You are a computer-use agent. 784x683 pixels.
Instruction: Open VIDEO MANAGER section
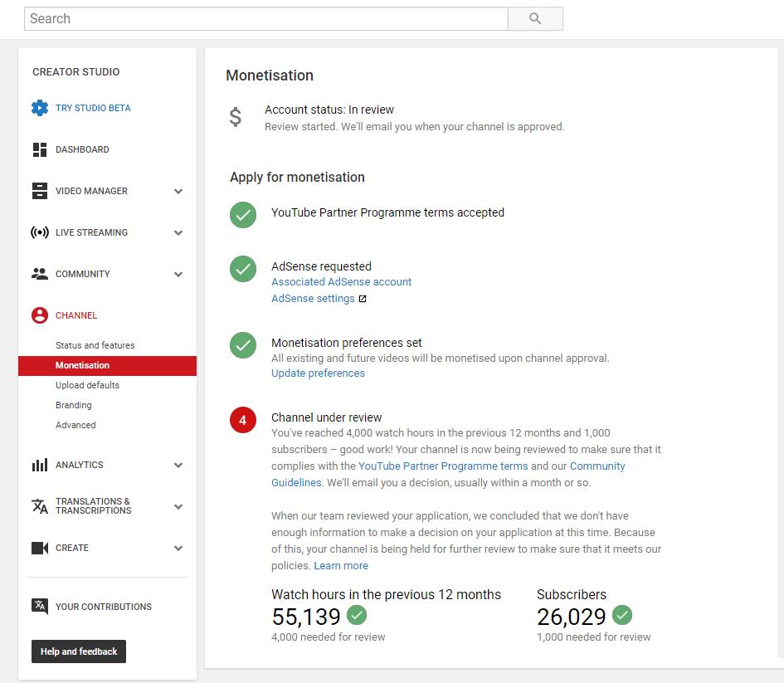click(91, 191)
